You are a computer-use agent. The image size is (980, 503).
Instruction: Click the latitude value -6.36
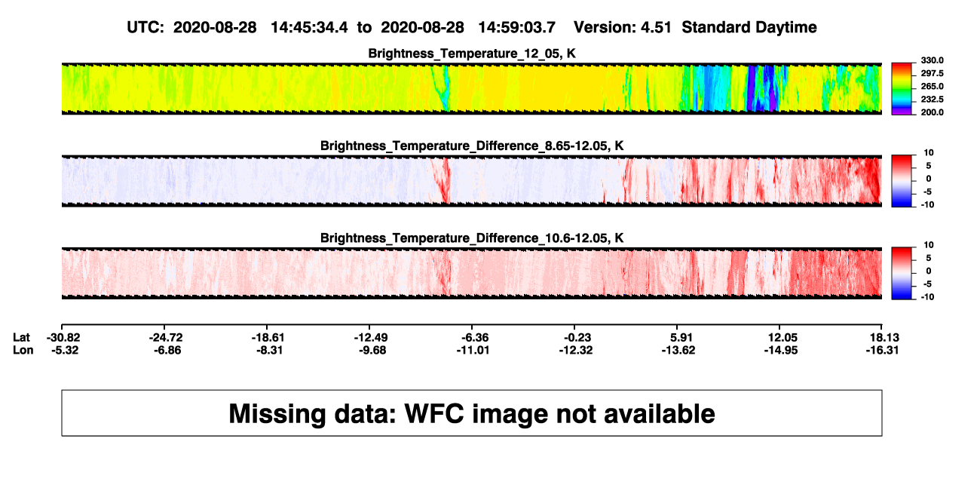click(x=474, y=337)
